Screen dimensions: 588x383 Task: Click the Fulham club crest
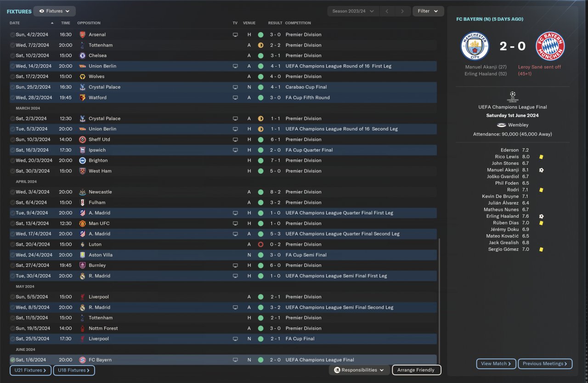click(x=82, y=203)
